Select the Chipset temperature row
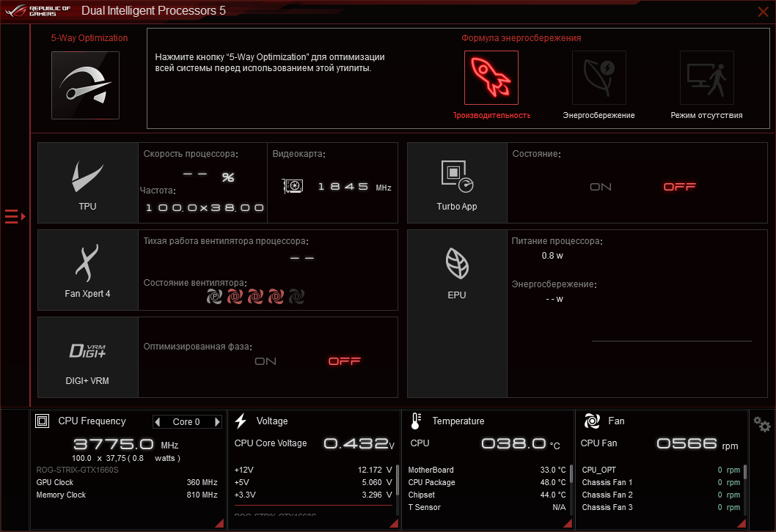 pos(487,495)
